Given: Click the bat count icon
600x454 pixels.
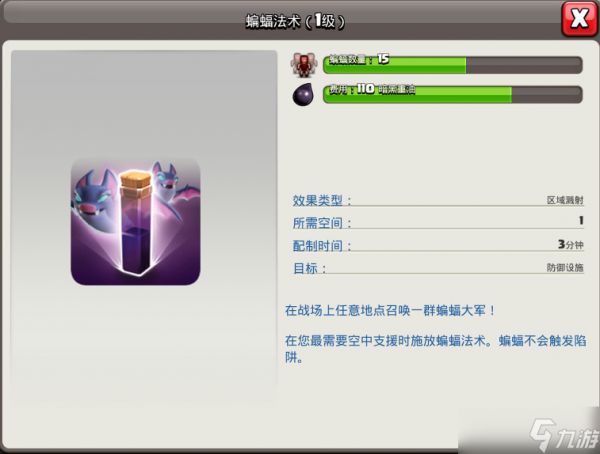Looking at the screenshot, I should (303, 64).
